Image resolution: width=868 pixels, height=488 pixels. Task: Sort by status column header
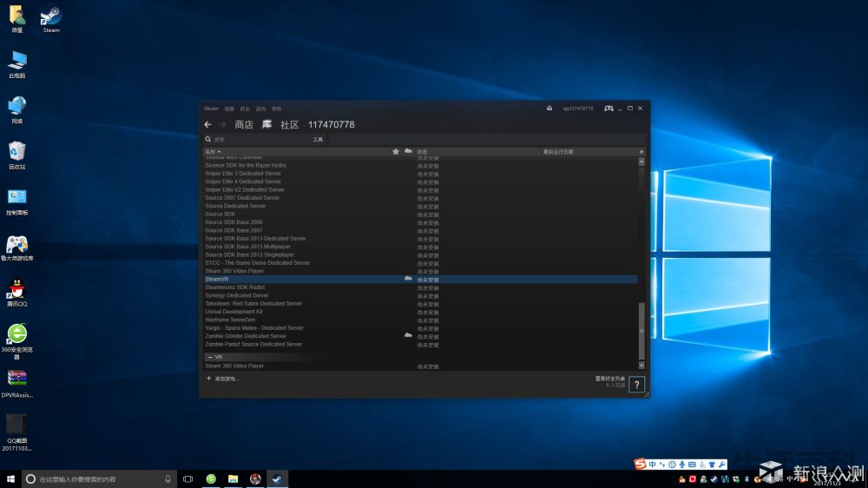422,151
